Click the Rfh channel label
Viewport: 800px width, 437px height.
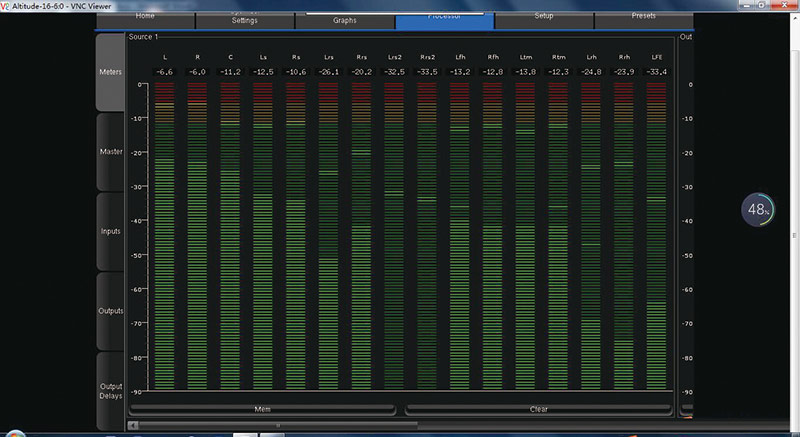(493, 58)
